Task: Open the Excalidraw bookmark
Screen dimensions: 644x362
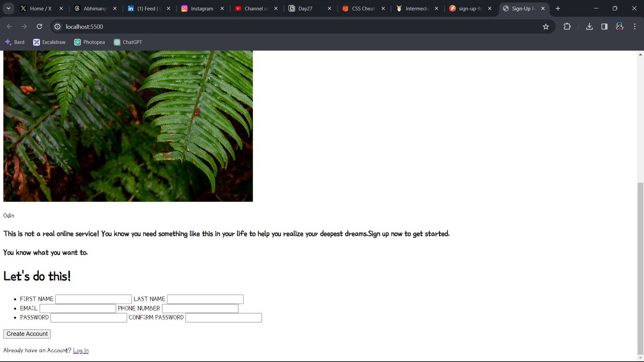Action: [x=49, y=42]
